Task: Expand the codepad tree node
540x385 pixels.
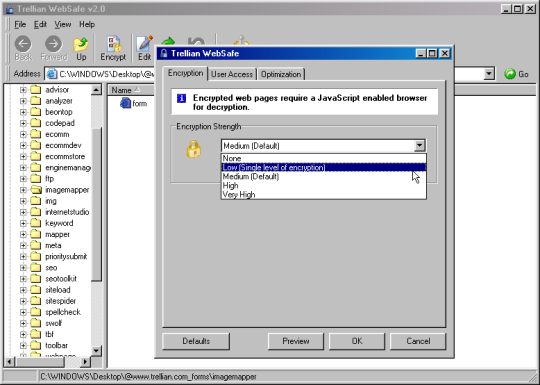Action: 23,123
